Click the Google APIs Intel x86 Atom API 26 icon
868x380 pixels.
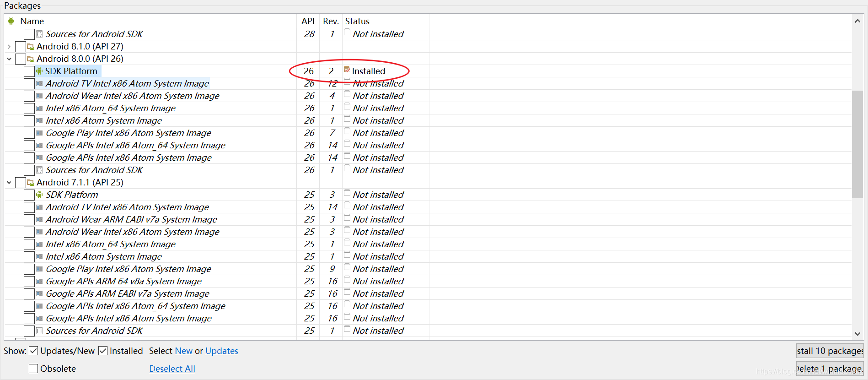[39, 157]
